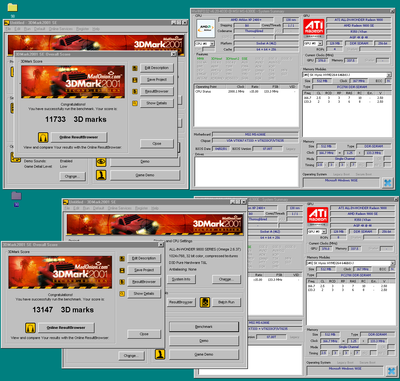Click the Batch Run button
Image resolution: width=400 pixels, height=381 pixels.
(x=226, y=302)
